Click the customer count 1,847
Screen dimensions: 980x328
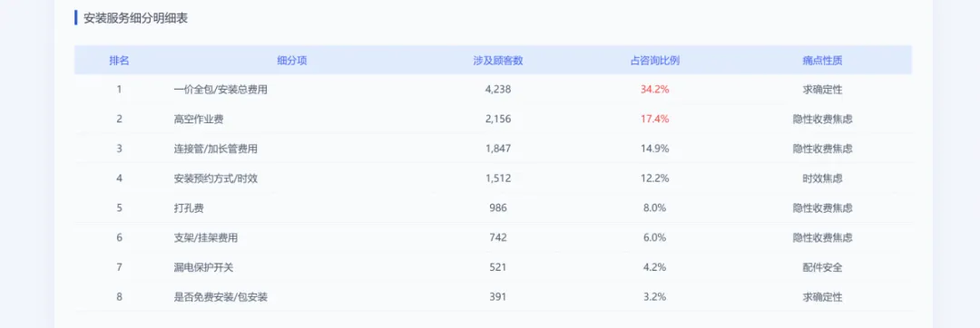pos(498,149)
